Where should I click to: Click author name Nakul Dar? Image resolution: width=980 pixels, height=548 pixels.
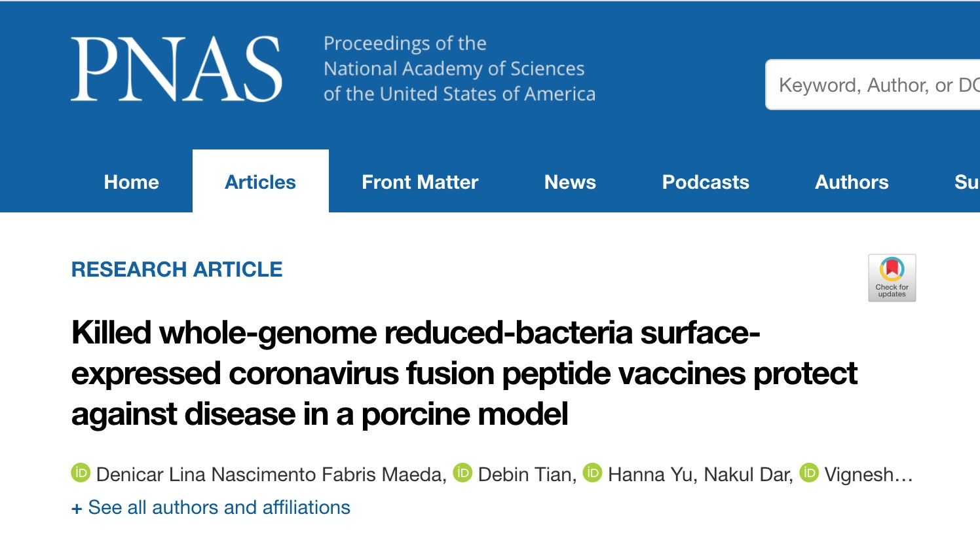tap(747, 474)
